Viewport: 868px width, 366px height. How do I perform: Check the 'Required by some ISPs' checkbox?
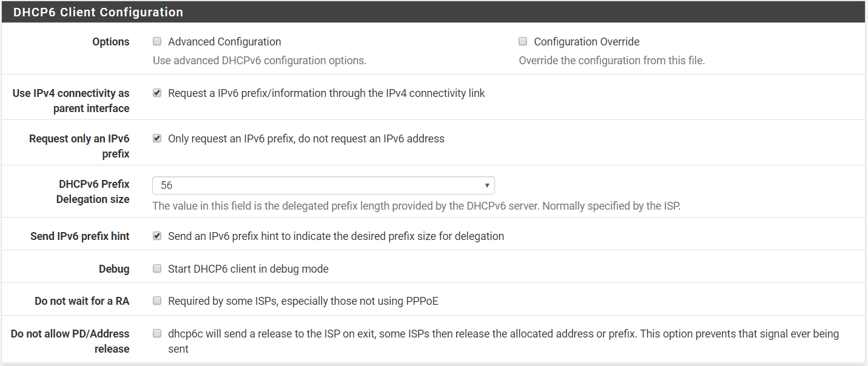pyautogui.click(x=157, y=301)
